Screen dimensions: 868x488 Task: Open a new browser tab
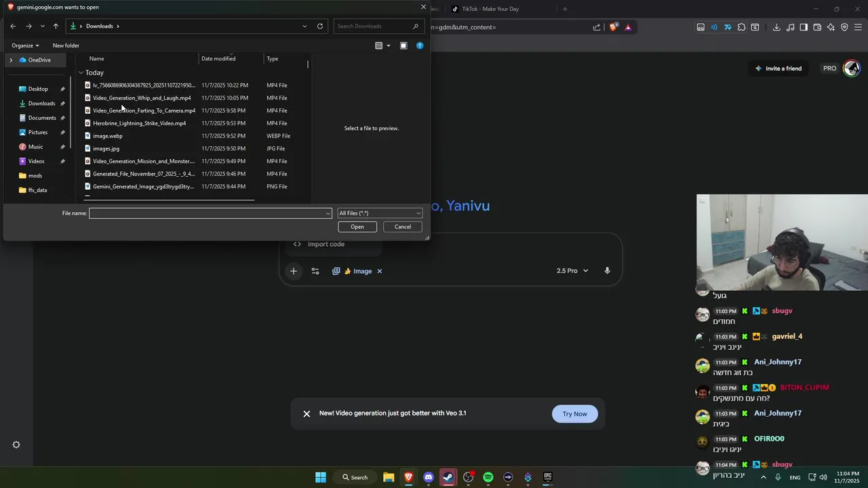[x=565, y=9]
